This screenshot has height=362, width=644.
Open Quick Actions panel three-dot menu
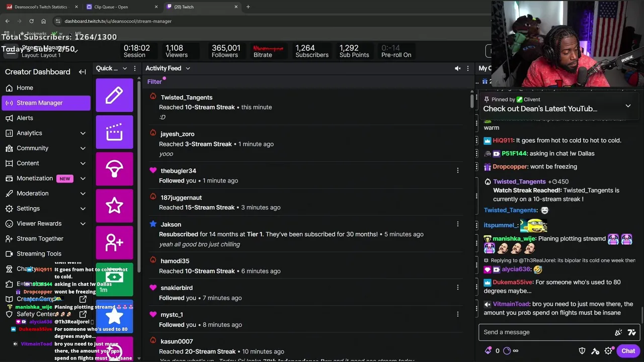[134, 68]
